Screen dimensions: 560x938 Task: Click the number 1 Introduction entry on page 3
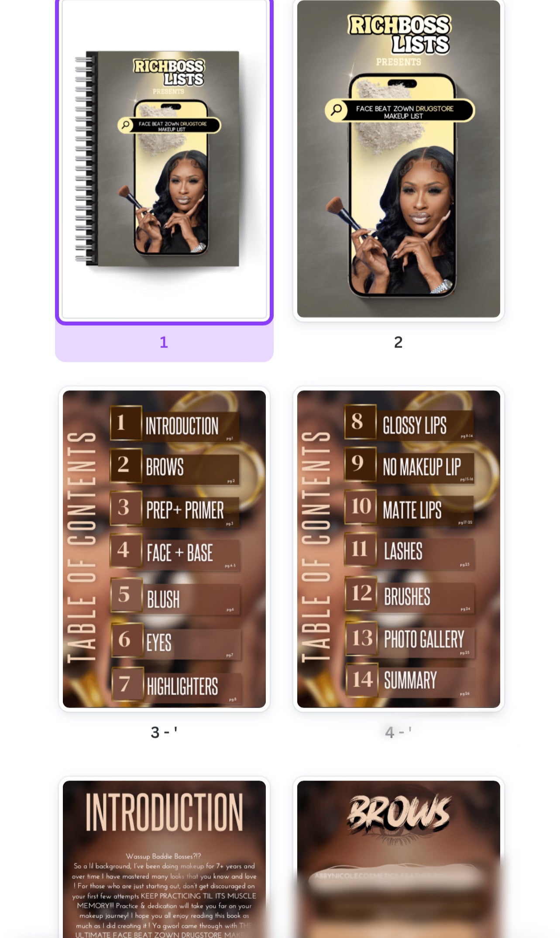click(175, 424)
